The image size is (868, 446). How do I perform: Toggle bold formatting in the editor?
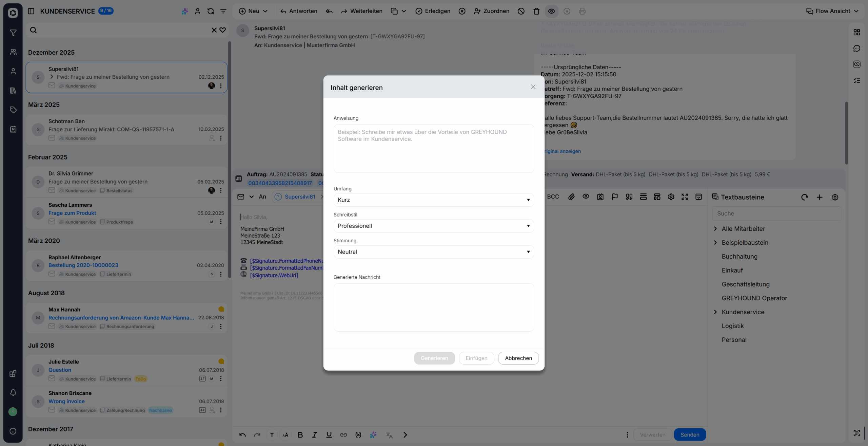(300, 435)
